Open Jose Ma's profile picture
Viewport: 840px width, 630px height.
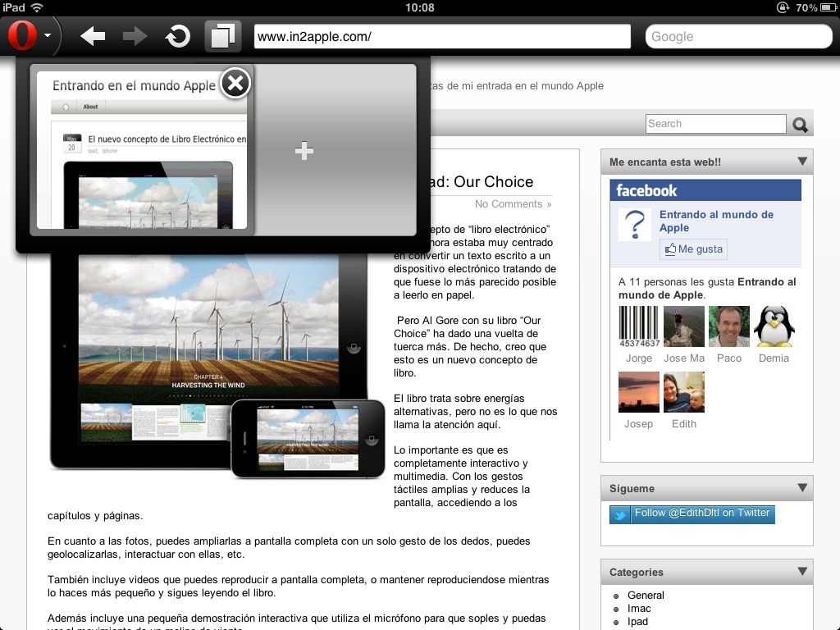(x=683, y=326)
